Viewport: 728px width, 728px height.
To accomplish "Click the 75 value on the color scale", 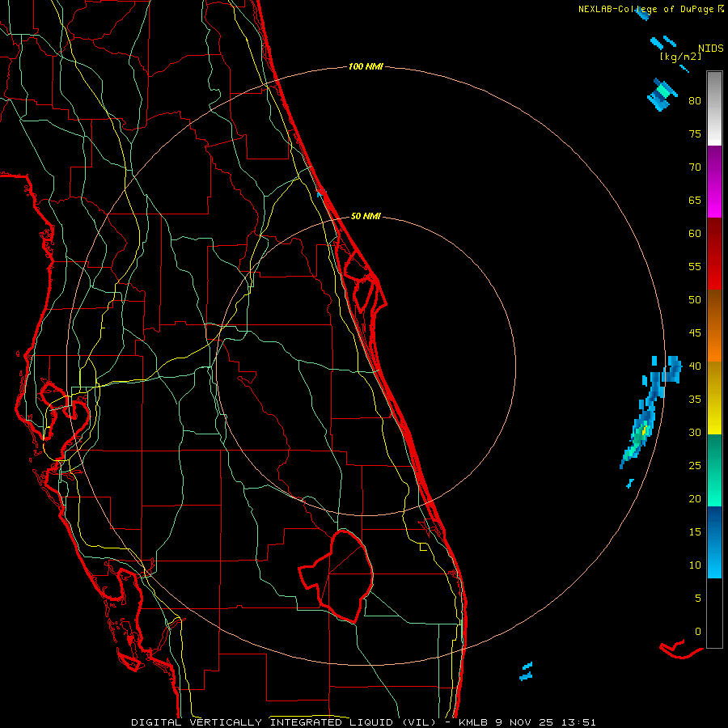I will [695, 133].
